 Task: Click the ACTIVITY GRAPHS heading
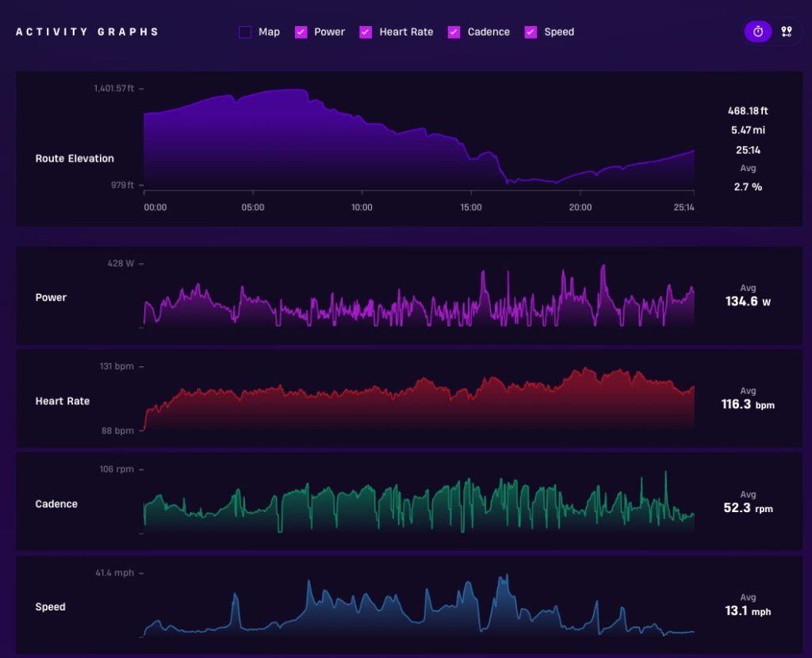coord(87,32)
